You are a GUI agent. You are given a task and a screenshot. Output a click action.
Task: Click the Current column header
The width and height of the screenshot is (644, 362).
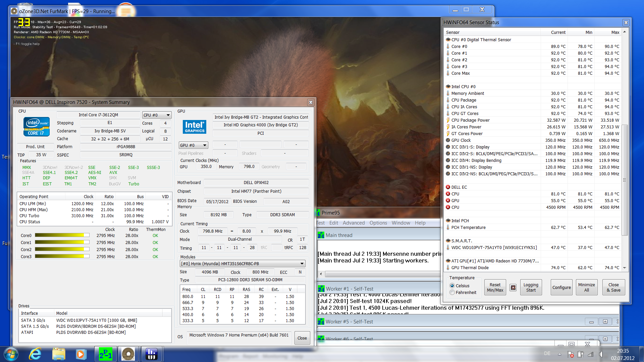coord(554,32)
